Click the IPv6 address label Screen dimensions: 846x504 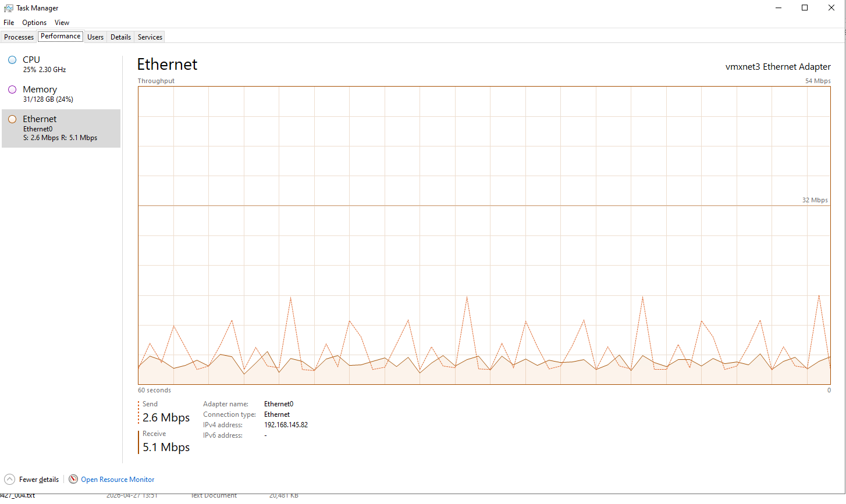tap(223, 435)
